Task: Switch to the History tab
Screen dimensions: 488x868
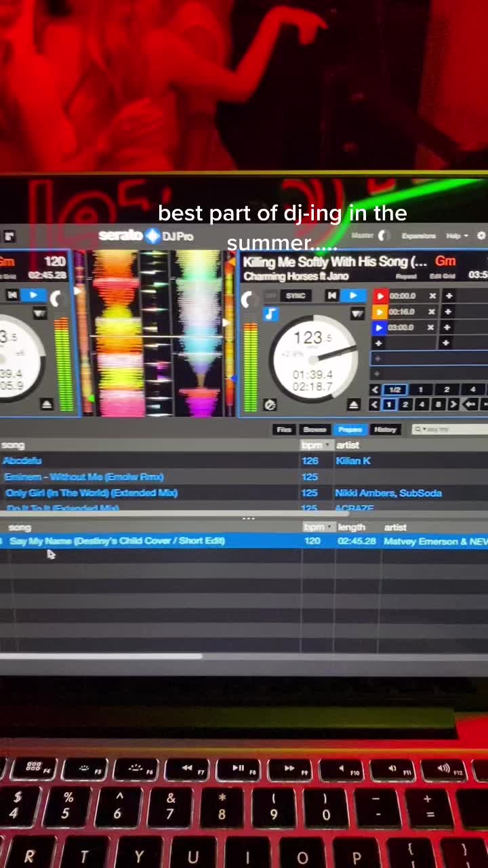Action: click(385, 429)
